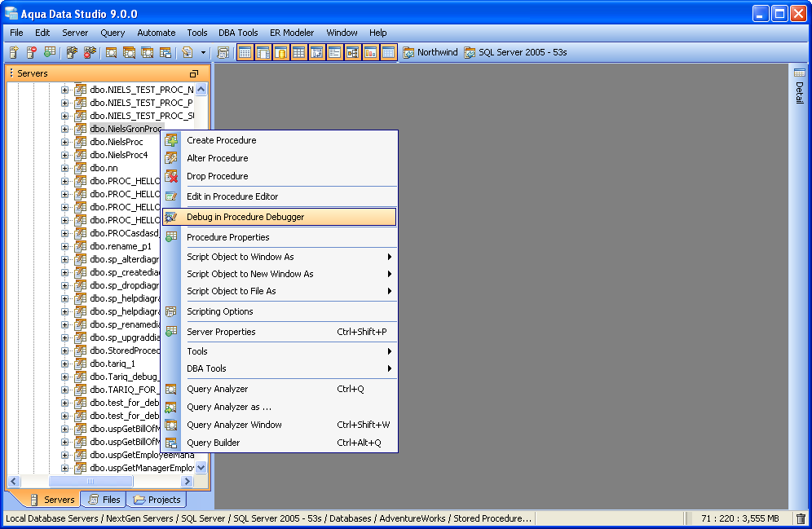The width and height of the screenshot is (812, 529).
Task: Toggle the yellow database cylinder view button
Action: (x=281, y=52)
